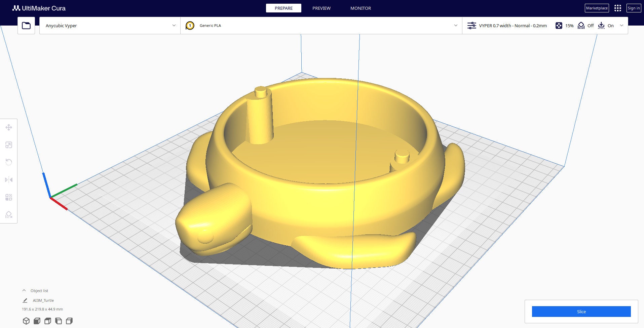Select the Move tool in the left toolbar
Image resolution: width=644 pixels, height=328 pixels.
coord(9,127)
